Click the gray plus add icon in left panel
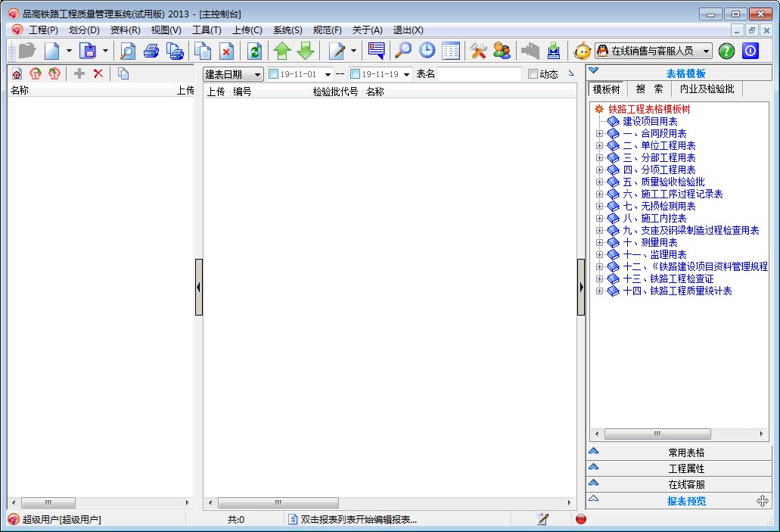 [x=79, y=73]
